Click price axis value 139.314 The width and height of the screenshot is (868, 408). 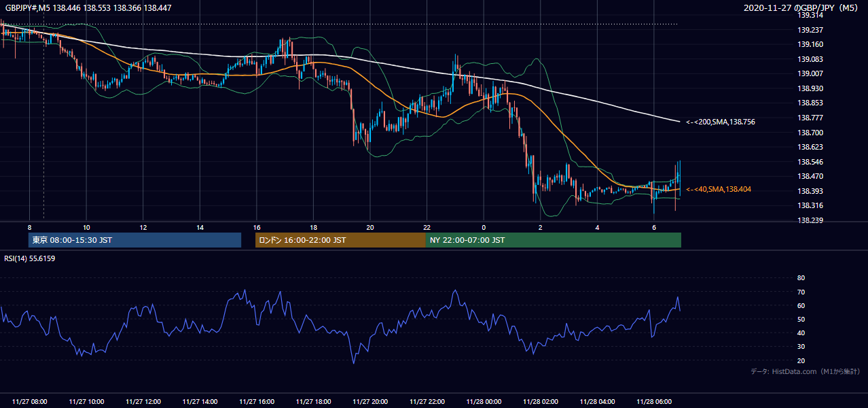[810, 15]
